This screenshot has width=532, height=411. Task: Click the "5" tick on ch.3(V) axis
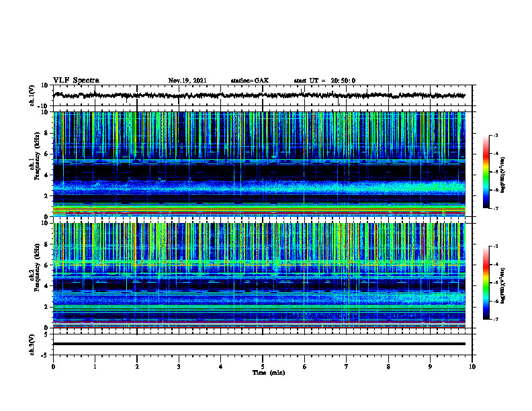point(46,334)
